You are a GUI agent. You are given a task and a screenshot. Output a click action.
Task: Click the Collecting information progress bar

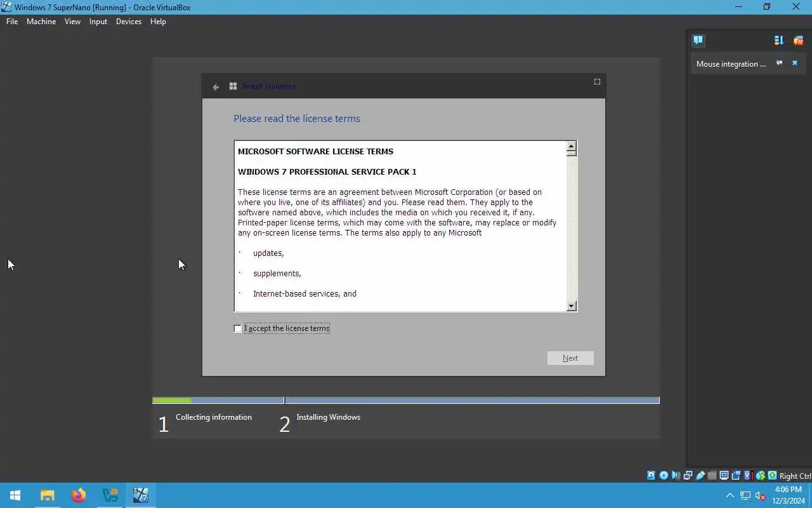[x=218, y=400]
